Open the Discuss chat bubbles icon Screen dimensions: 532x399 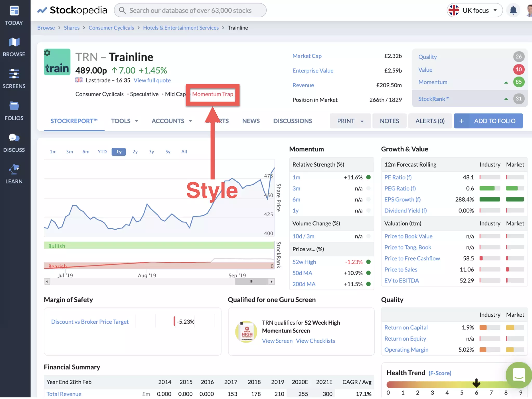(x=14, y=138)
